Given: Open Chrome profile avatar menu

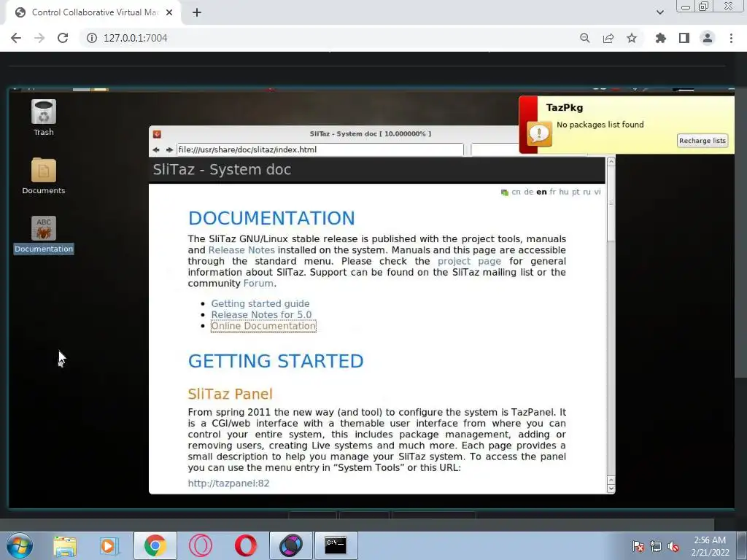Looking at the screenshot, I should pos(708,38).
